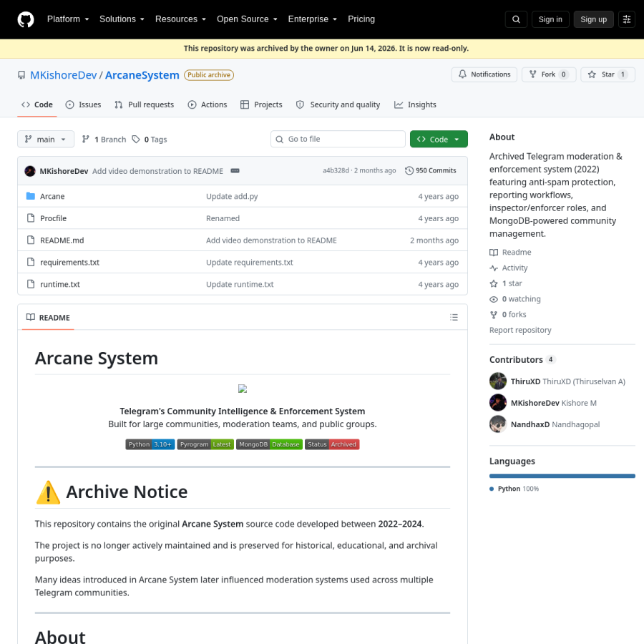This screenshot has height=644, width=644.
Task: Click the eye icon beside 0 watching
Action: [x=494, y=299]
